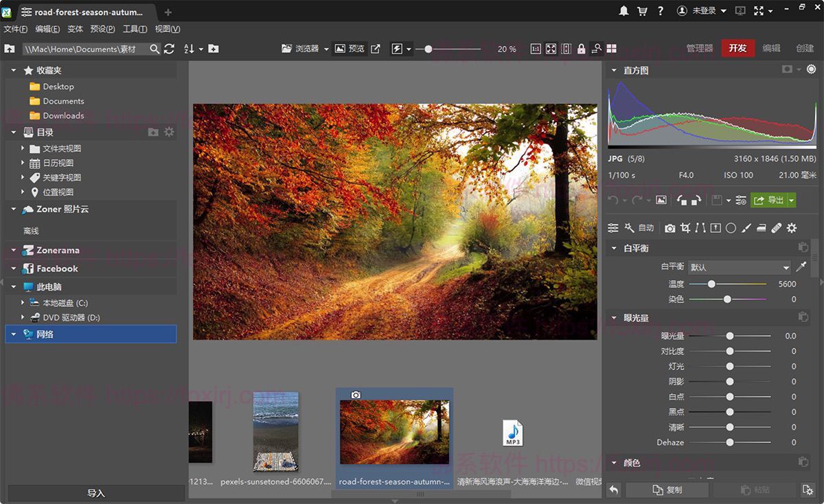Click the Auto enhance magic wand icon

click(629, 227)
